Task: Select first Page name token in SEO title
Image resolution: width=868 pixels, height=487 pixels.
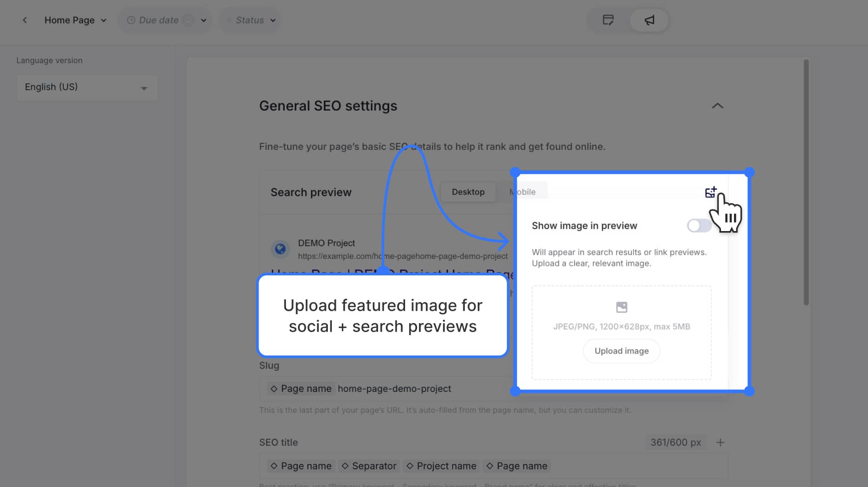Action: coord(301,466)
